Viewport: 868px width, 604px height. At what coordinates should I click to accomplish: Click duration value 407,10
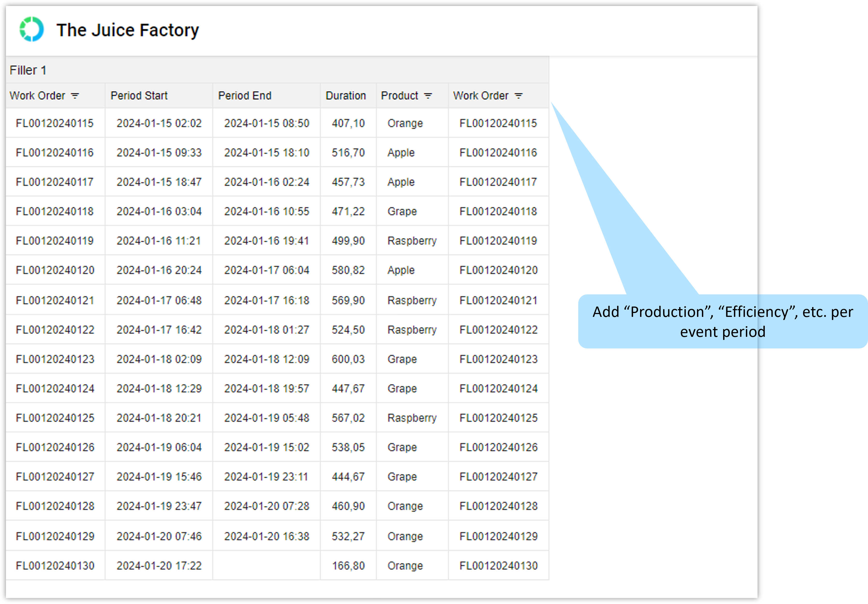348,123
